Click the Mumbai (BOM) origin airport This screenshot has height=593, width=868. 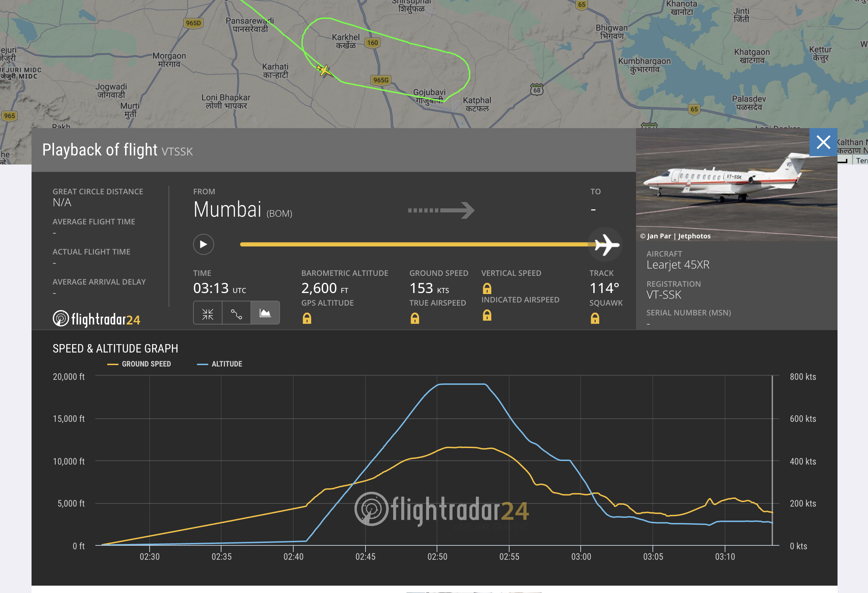tap(242, 210)
